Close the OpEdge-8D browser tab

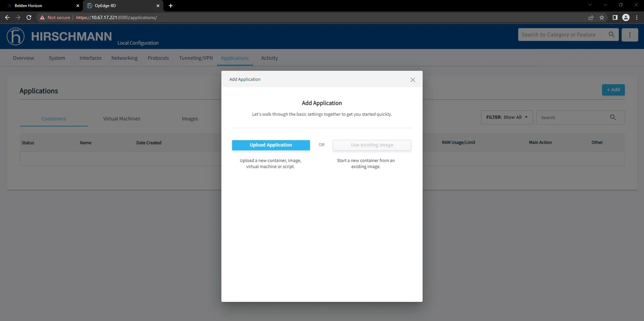[x=158, y=6]
